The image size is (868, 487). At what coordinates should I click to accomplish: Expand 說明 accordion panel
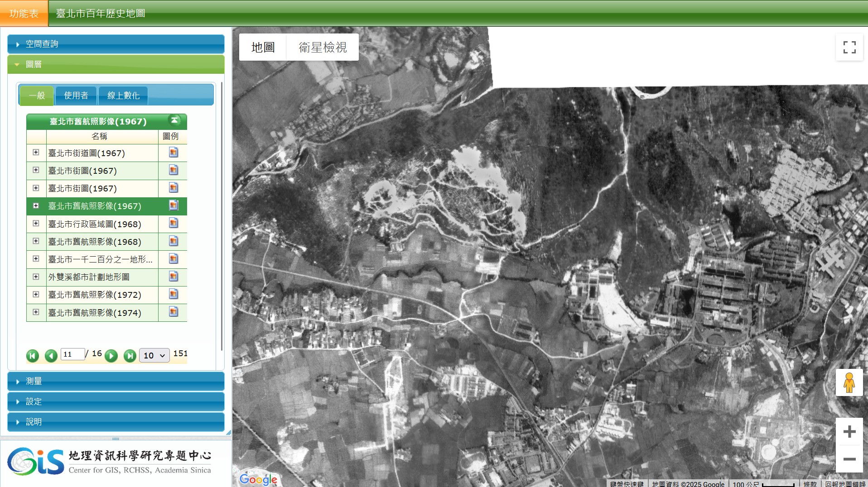tap(116, 422)
